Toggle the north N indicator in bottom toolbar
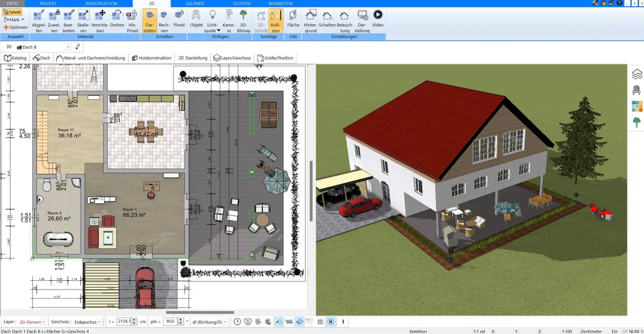This screenshot has width=644, height=334. [331, 322]
